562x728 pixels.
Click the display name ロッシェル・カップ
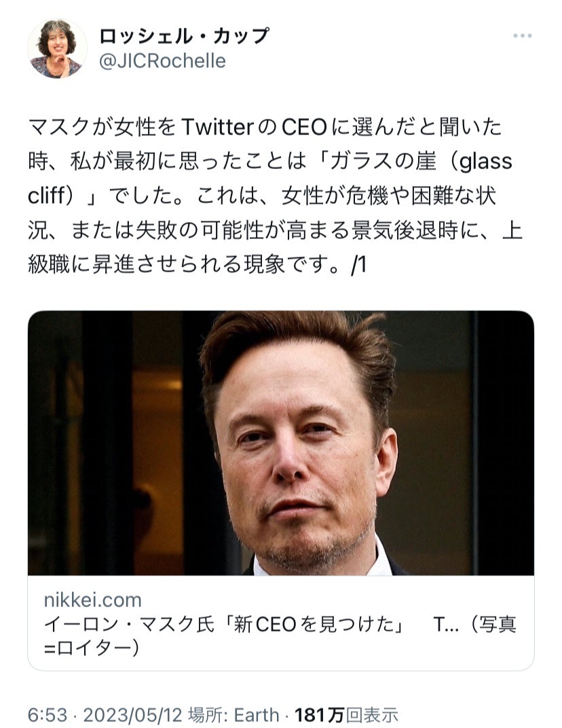pos(183,35)
